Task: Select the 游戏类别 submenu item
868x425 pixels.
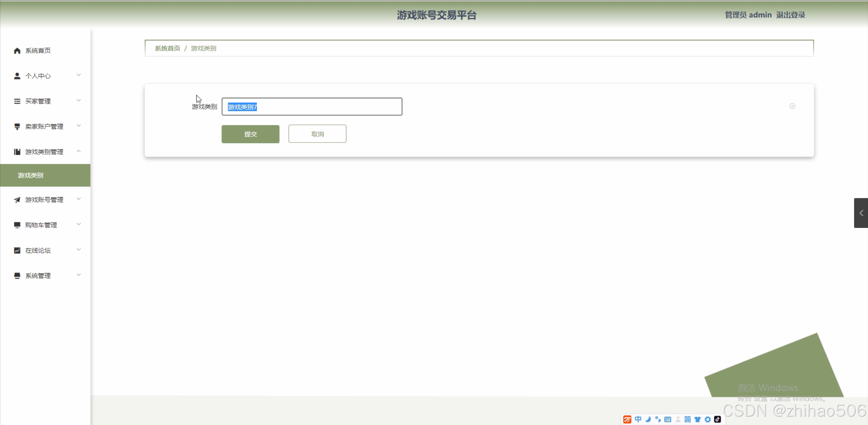Action: (31, 175)
